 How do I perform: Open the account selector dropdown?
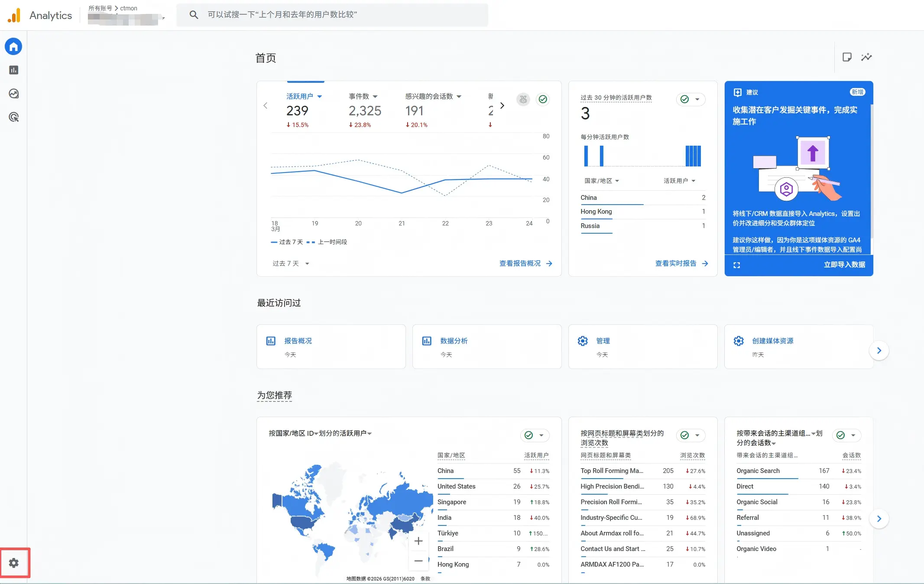coord(126,19)
